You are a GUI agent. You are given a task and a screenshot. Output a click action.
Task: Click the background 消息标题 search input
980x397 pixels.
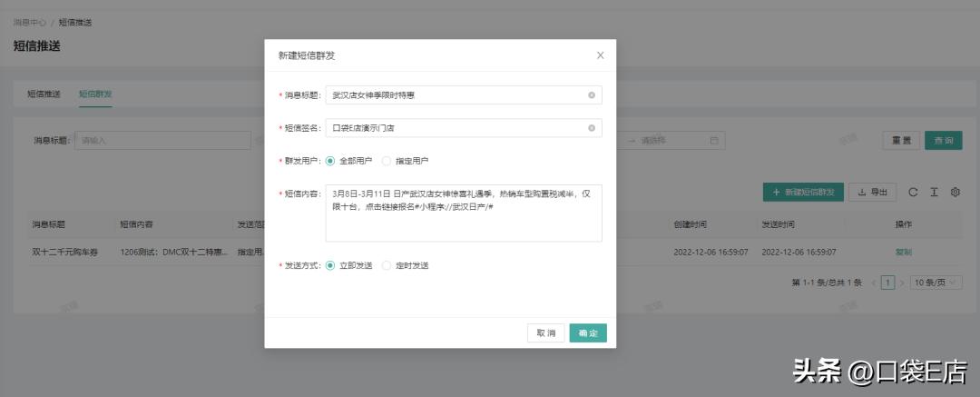click(x=162, y=140)
